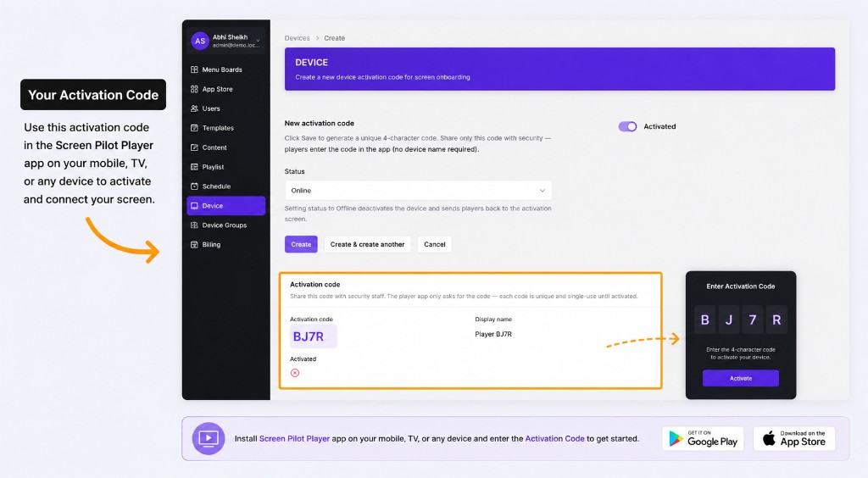This screenshot has width=868, height=478.
Task: Click the Activation Code link in banner
Action: pos(554,439)
